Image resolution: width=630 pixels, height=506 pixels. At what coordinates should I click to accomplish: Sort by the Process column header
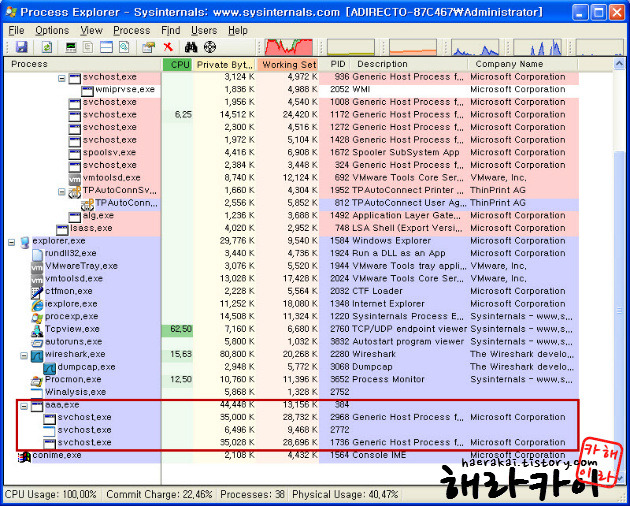point(82,64)
